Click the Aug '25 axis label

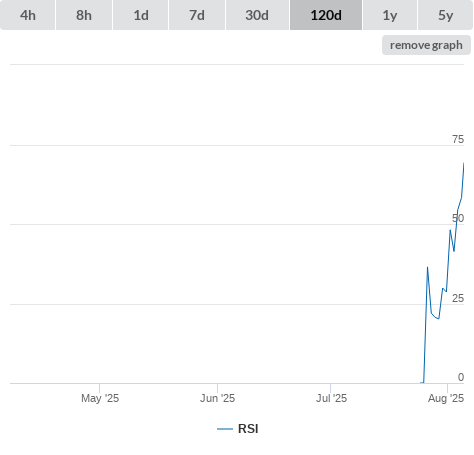click(x=446, y=398)
